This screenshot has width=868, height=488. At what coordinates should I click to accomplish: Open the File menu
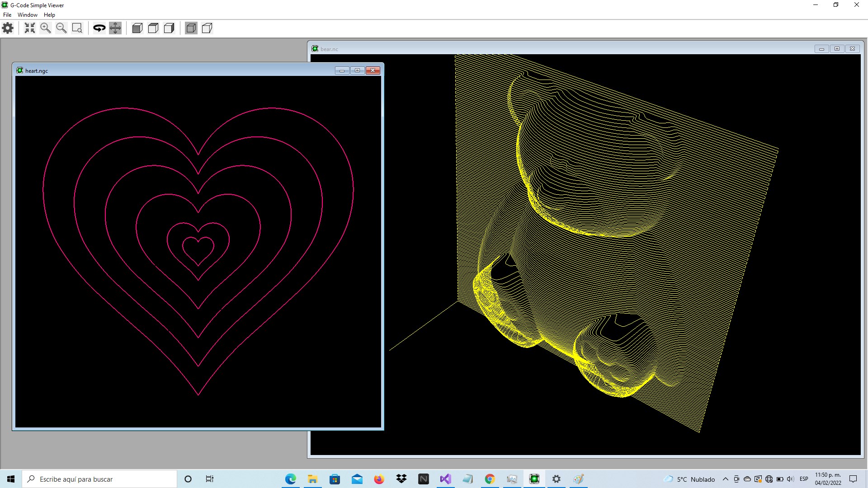(x=7, y=14)
